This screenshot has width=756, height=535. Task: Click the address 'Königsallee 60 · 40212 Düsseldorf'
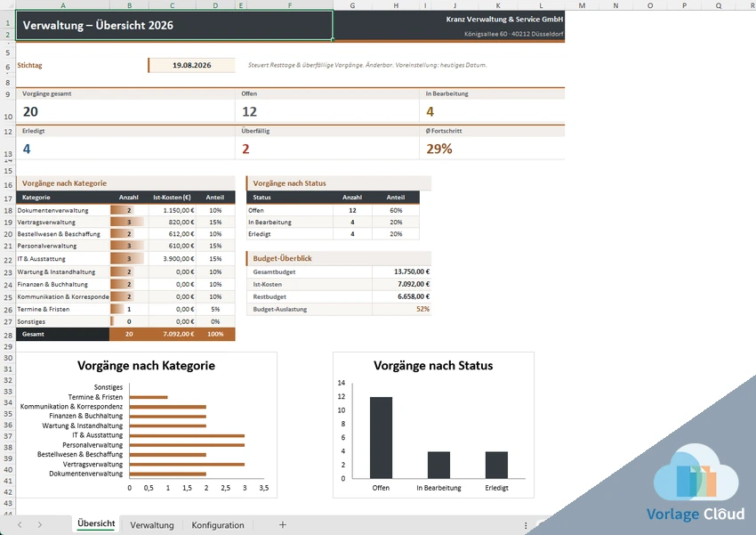tap(513, 34)
